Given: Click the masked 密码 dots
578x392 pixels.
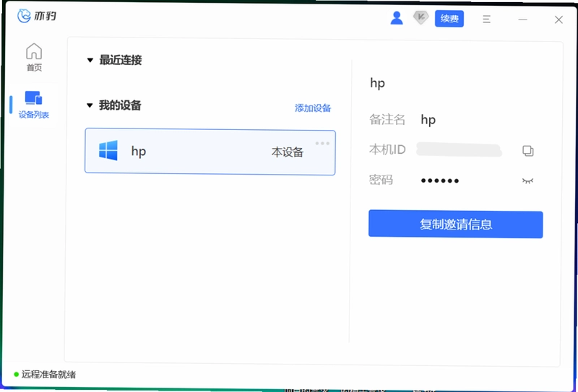Looking at the screenshot, I should click(x=440, y=180).
